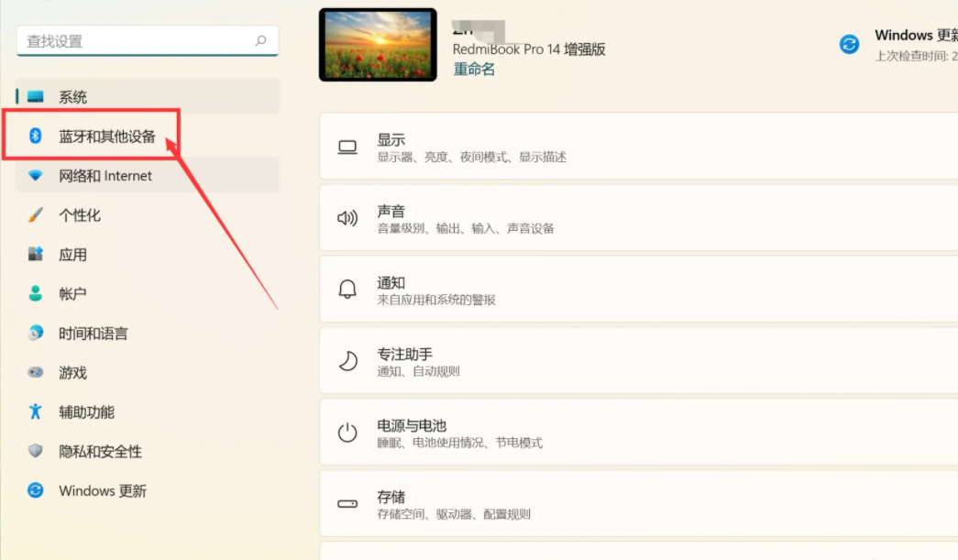
Task: Click the Time and Language clock icon
Action: coord(36,334)
